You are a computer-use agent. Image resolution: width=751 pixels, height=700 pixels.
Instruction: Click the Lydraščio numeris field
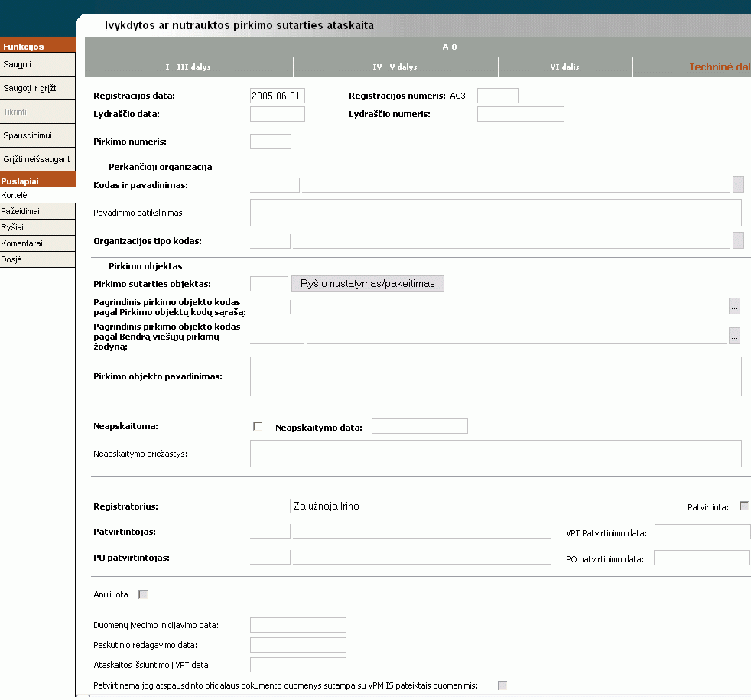(521, 114)
